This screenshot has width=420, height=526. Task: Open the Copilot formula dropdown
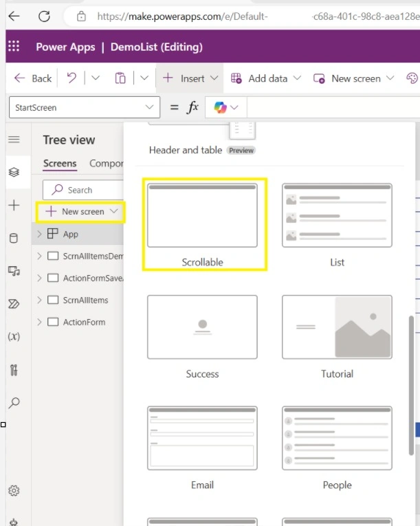(x=226, y=107)
